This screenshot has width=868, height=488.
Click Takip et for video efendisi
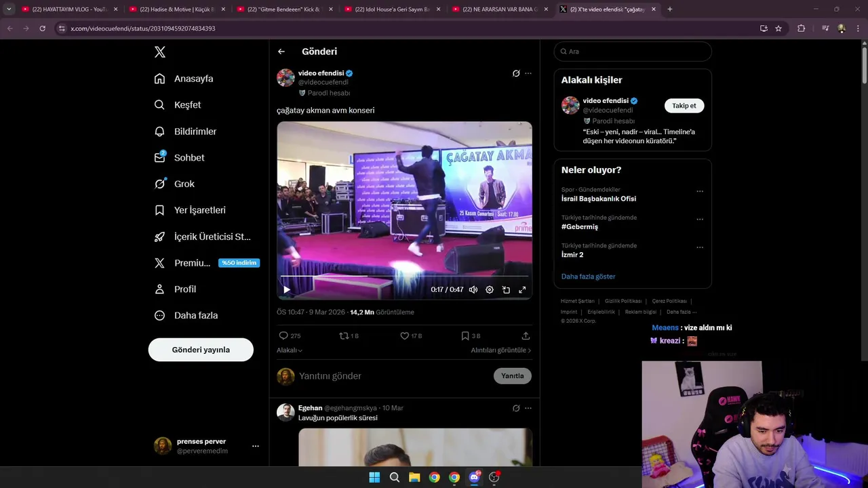pos(684,106)
